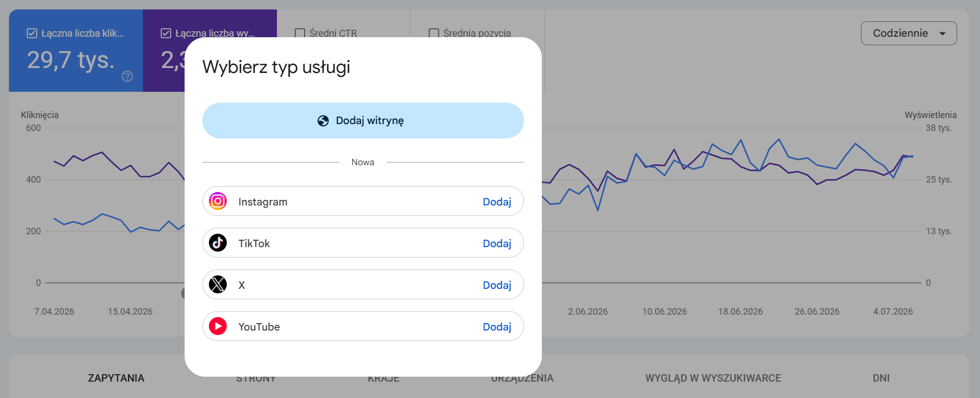This screenshot has height=398, width=980.
Task: Click the 13 tys. axis value
Action: [939, 231]
